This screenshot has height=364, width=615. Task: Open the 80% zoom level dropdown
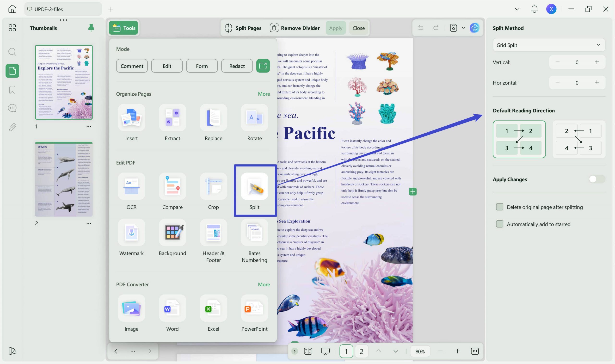[420, 351]
